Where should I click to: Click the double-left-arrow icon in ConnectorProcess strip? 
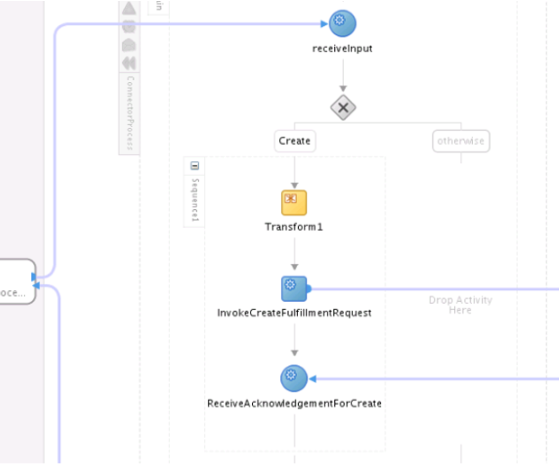[129, 63]
